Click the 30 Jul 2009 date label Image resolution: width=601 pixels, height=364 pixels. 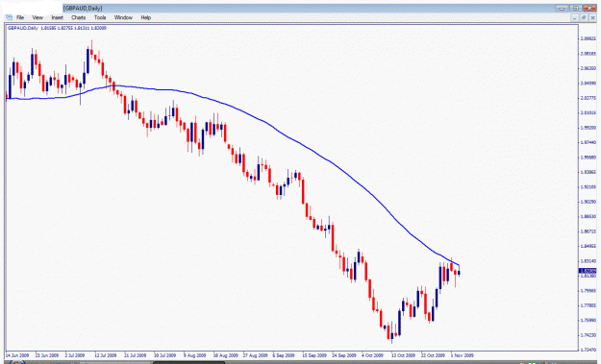[x=164, y=355]
